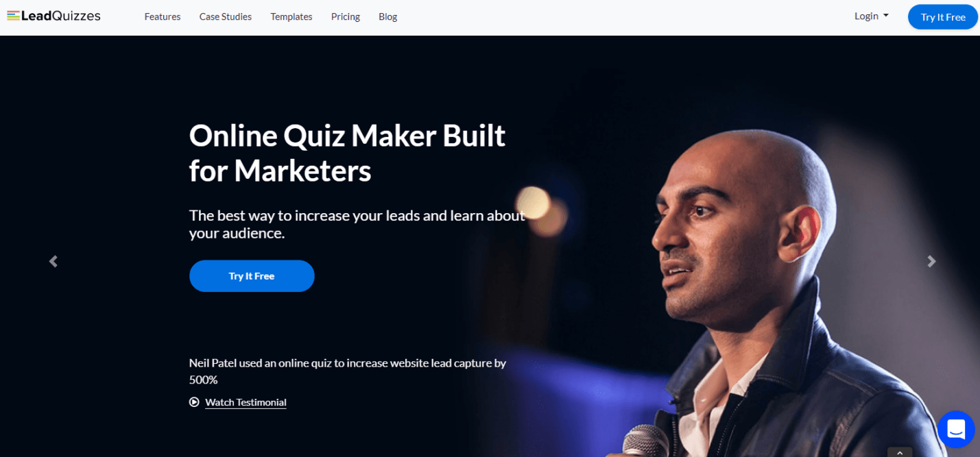Screen dimensions: 980x457
Task: Show the previous slide with the left arrow
Action: [53, 261]
